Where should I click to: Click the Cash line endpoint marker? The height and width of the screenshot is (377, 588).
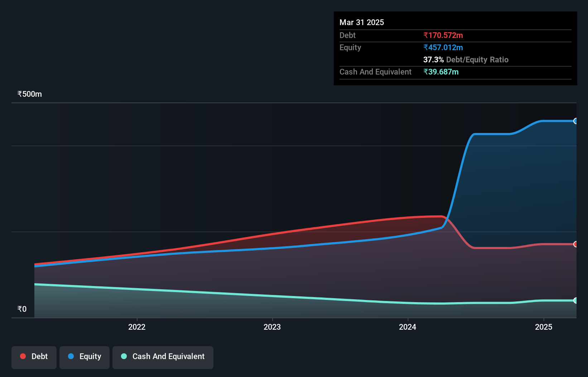coord(575,300)
